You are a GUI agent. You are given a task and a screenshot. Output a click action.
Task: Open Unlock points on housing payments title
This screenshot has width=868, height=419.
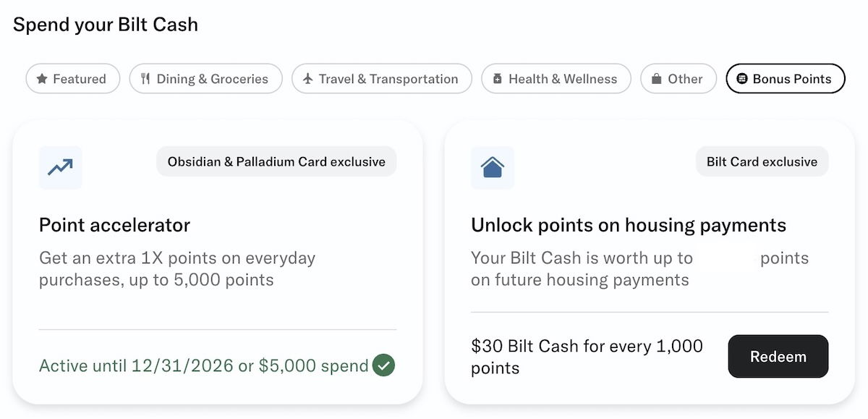[628, 225]
